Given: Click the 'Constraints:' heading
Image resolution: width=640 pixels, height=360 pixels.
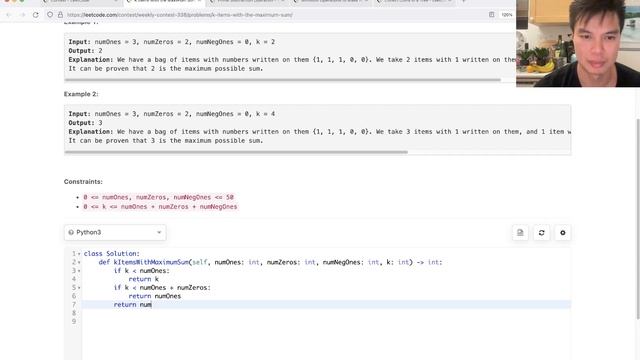Looking at the screenshot, I should pos(83,182).
